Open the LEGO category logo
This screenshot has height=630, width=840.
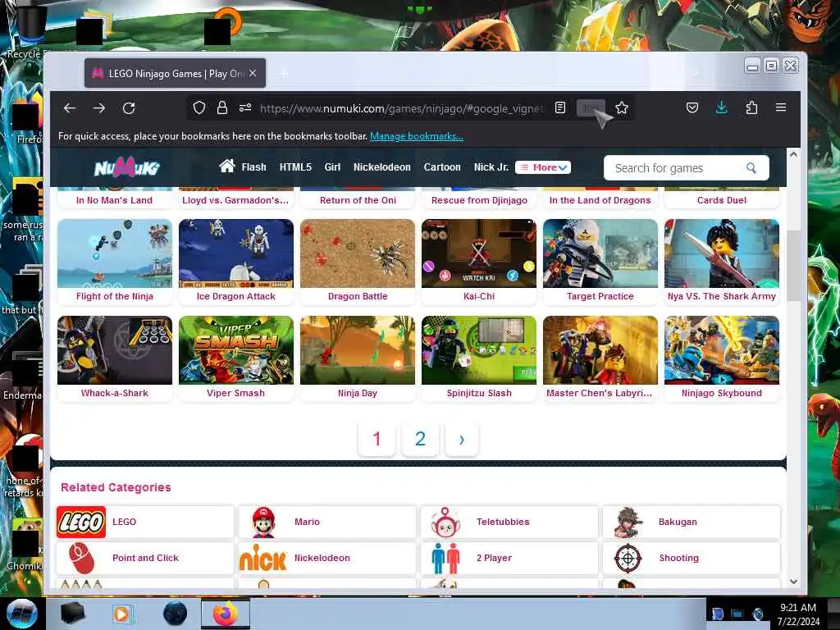(81, 522)
